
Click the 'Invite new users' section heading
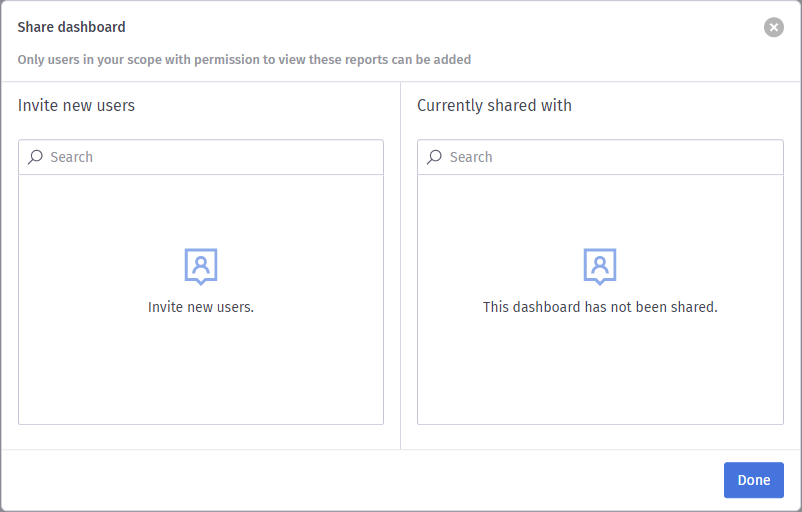tap(76, 105)
